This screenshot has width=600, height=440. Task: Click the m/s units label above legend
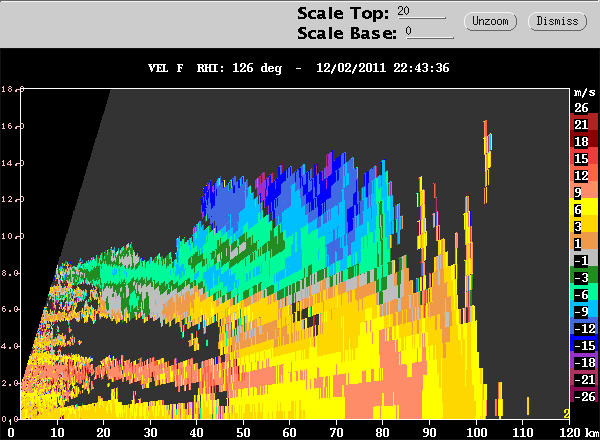coord(581,92)
